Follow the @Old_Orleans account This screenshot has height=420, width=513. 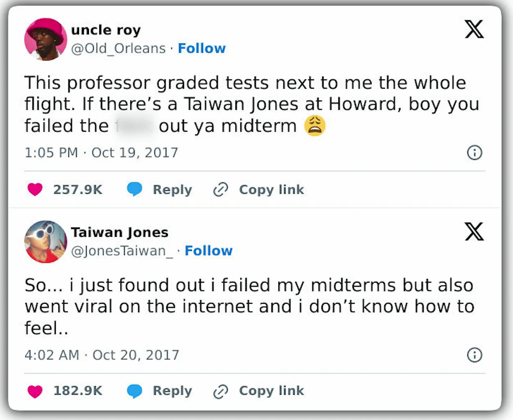(201, 48)
